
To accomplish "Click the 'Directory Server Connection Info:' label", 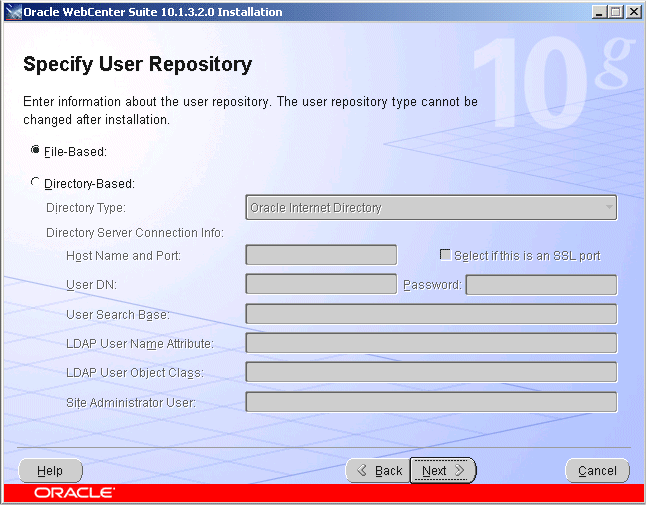I will 135,233.
